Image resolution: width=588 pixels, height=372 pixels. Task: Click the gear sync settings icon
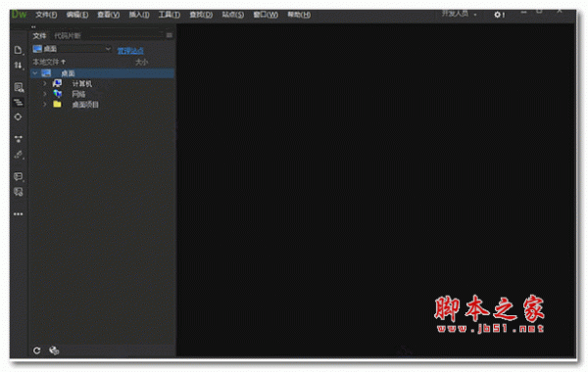[499, 15]
